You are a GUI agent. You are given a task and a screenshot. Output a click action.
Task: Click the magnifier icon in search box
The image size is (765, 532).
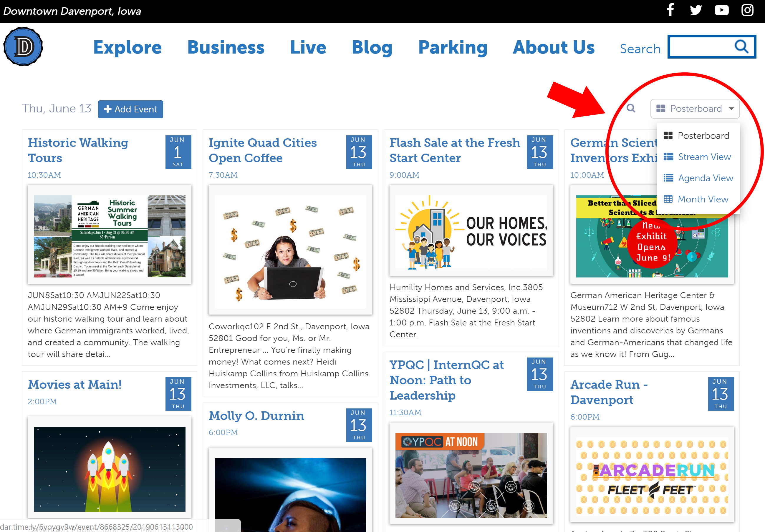742,46
